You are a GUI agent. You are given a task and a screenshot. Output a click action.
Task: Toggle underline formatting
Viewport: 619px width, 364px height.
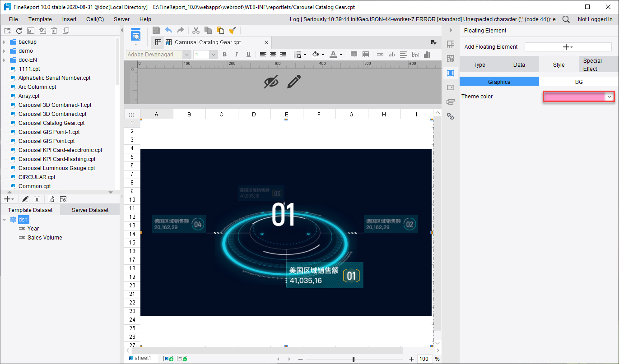click(248, 55)
